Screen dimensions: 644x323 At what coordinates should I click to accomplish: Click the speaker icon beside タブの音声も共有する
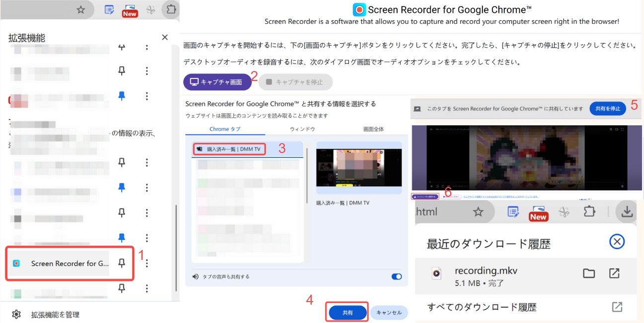[x=195, y=277]
